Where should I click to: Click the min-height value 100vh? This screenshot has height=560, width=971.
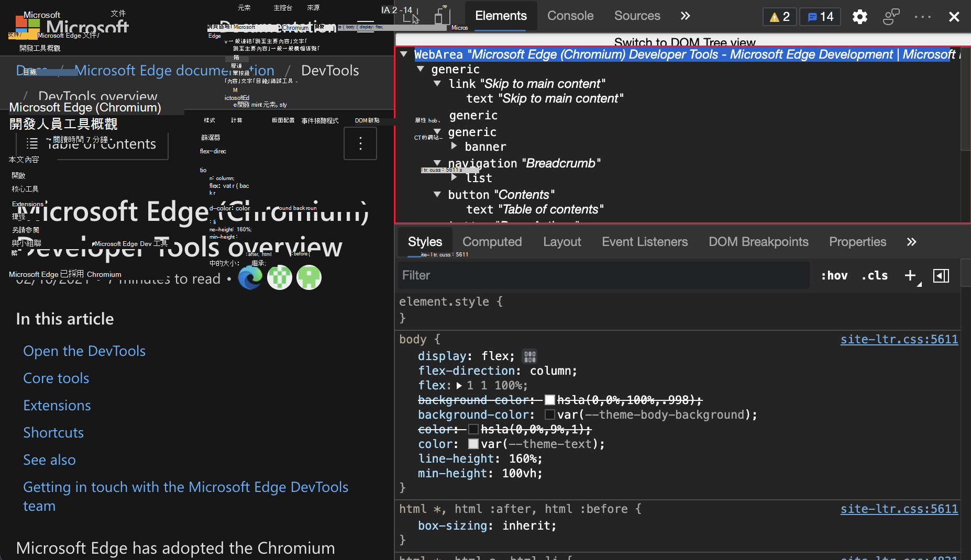pos(518,474)
